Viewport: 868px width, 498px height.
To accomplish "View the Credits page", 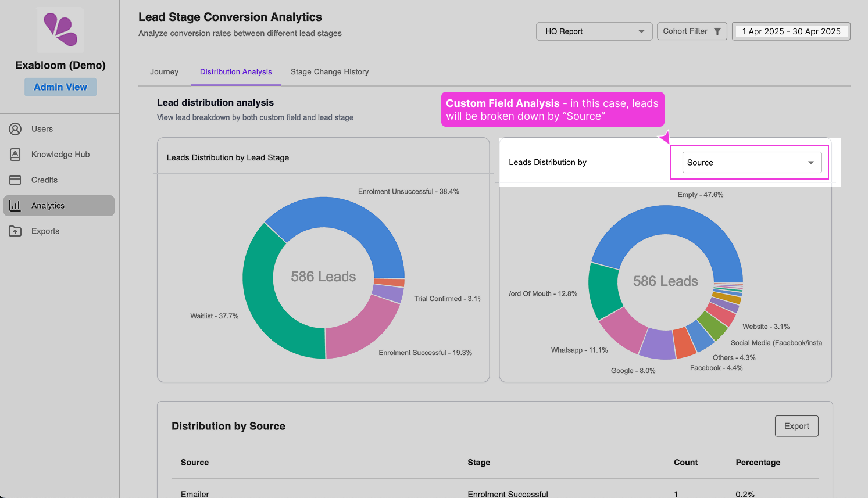I will [x=44, y=180].
